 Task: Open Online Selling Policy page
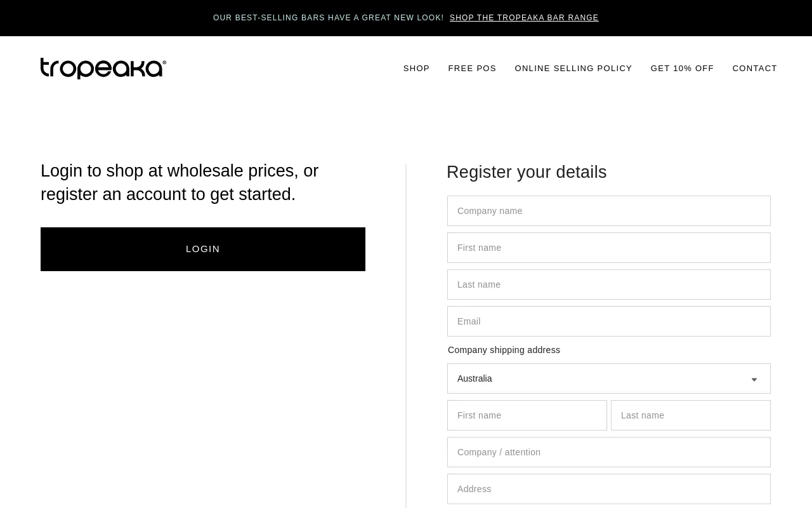point(573,69)
